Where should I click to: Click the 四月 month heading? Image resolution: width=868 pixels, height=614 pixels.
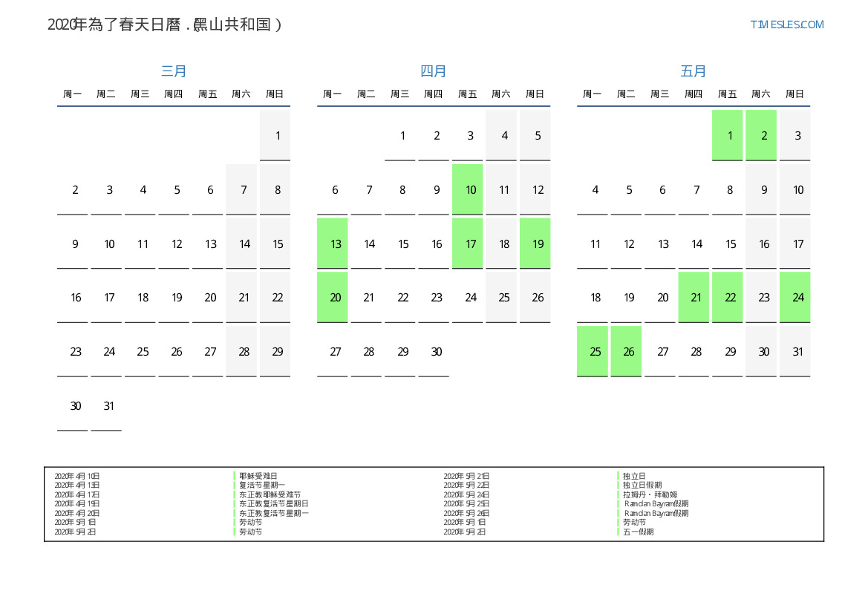click(x=434, y=71)
